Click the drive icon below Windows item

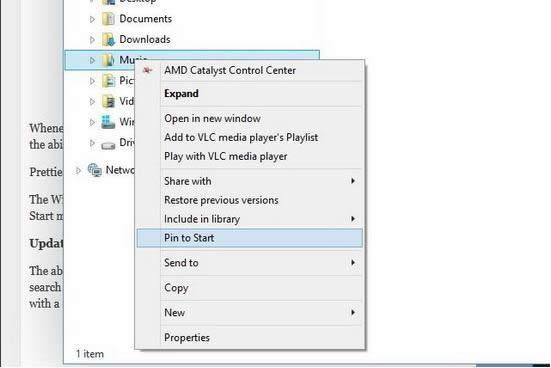pos(108,144)
